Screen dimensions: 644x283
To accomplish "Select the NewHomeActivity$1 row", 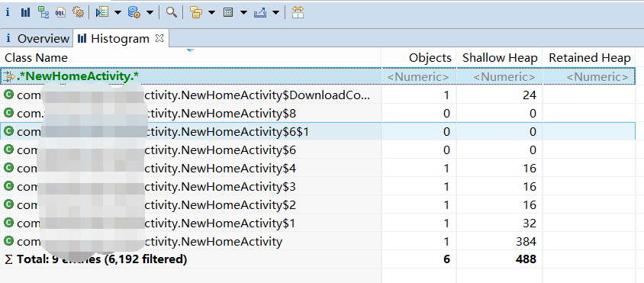I will [318, 223].
